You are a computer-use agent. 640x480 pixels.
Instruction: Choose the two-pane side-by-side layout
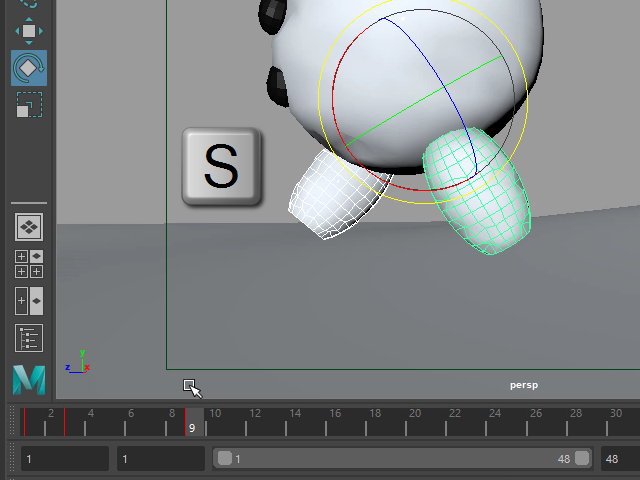point(29,301)
